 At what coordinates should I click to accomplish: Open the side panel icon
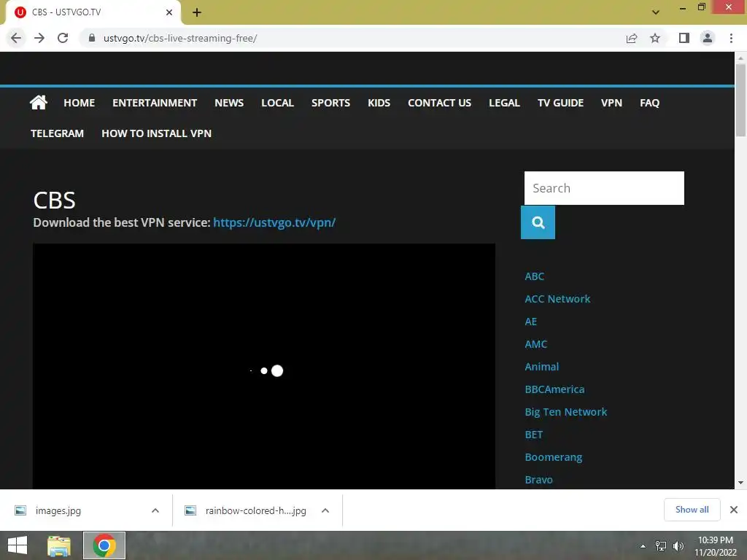tap(684, 38)
